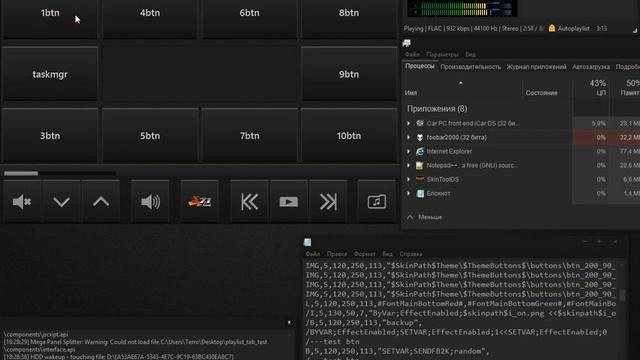Expand the SkinToolDS process row
Image resolution: width=640 pixels, height=360 pixels.
[x=408, y=179]
